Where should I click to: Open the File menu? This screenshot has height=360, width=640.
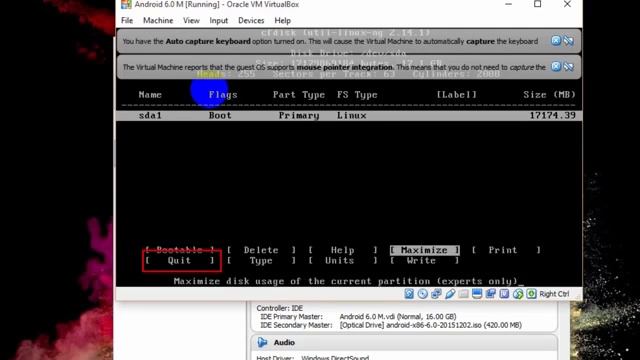[x=127, y=20]
